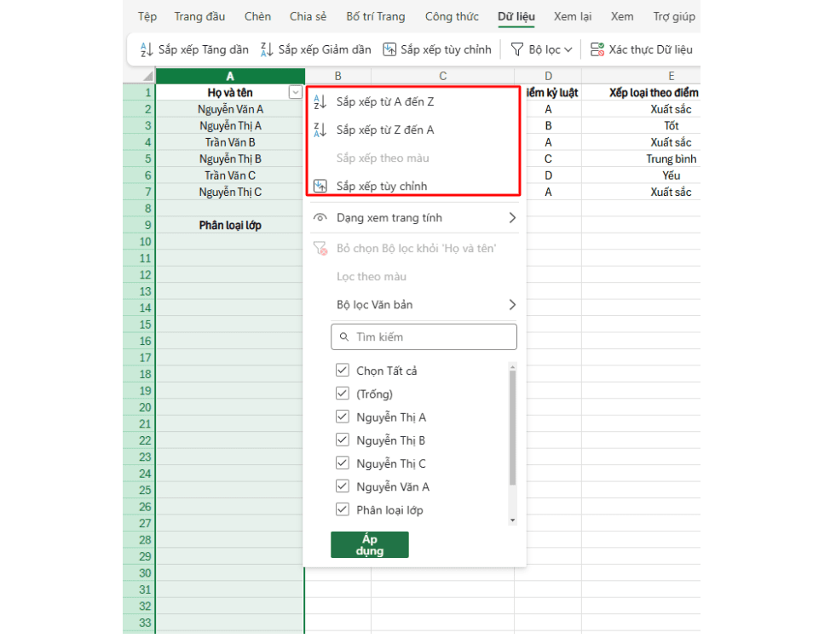The height and width of the screenshot is (644, 813).
Task: Uncheck Nguyễn Thị B filter item
Action: coord(343,440)
